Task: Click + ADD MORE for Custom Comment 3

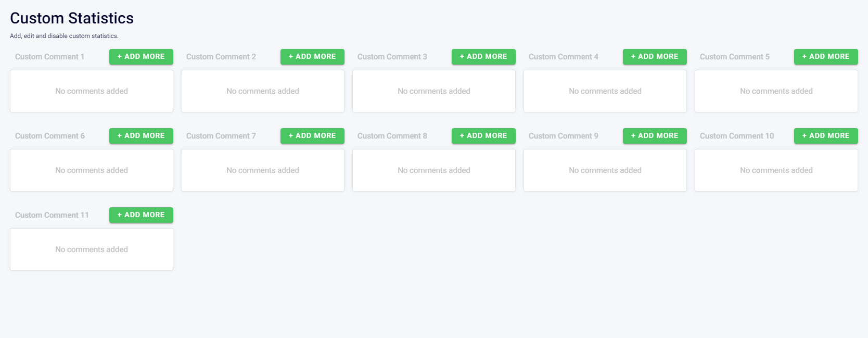Action: pyautogui.click(x=483, y=57)
